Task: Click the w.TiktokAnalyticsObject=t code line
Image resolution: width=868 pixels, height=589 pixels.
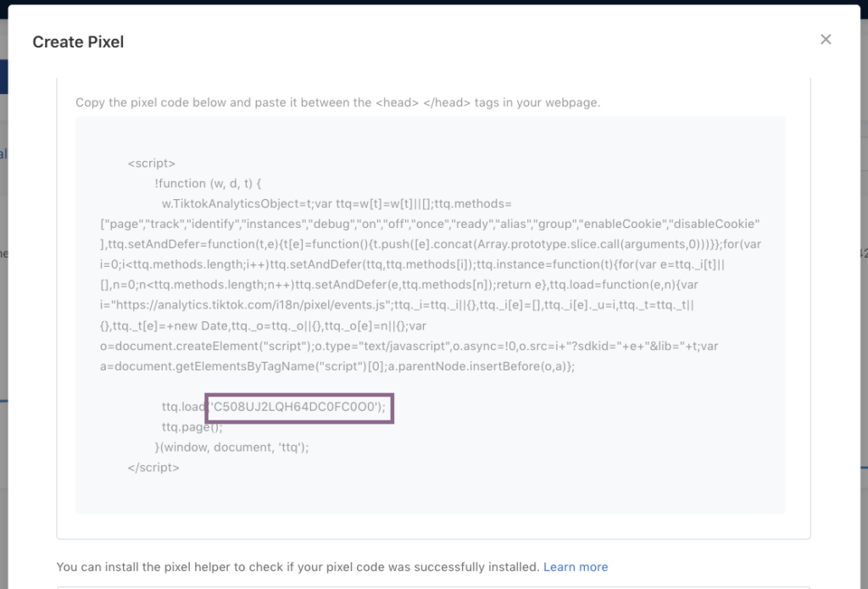Action: [x=337, y=203]
